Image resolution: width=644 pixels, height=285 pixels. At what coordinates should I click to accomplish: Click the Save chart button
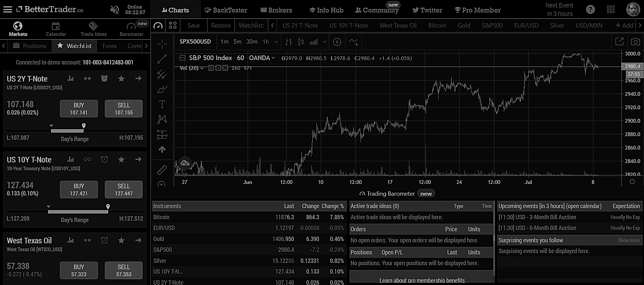coord(194,26)
